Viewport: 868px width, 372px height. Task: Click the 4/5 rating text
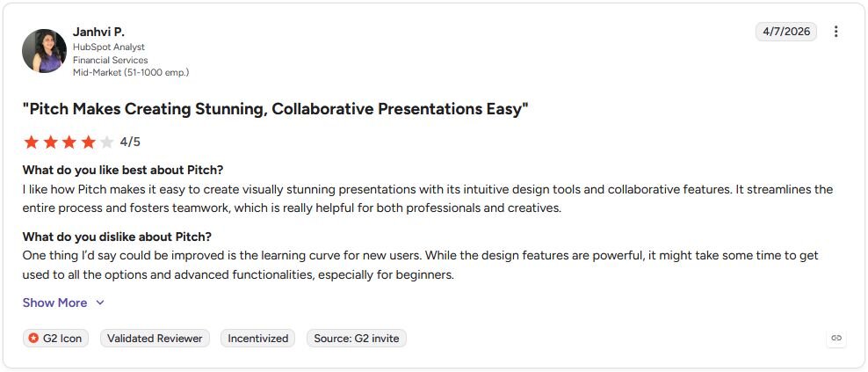(130, 142)
